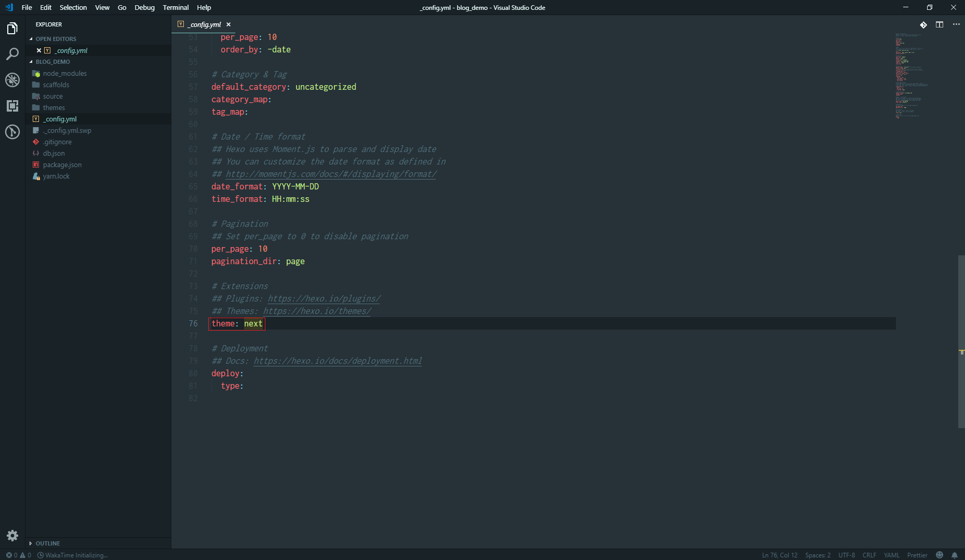Click the errors count icon in status bar
This screenshot has height=560, width=965.
tap(11, 555)
